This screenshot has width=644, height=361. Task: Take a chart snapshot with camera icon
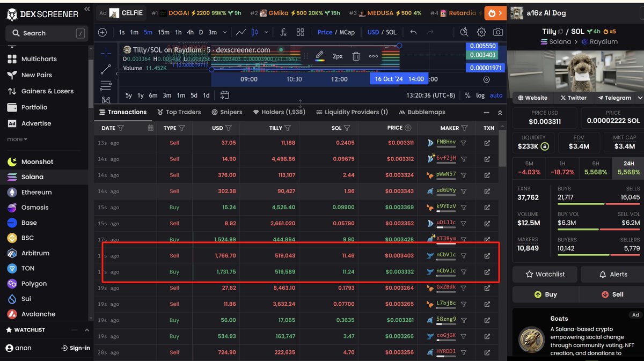click(498, 32)
